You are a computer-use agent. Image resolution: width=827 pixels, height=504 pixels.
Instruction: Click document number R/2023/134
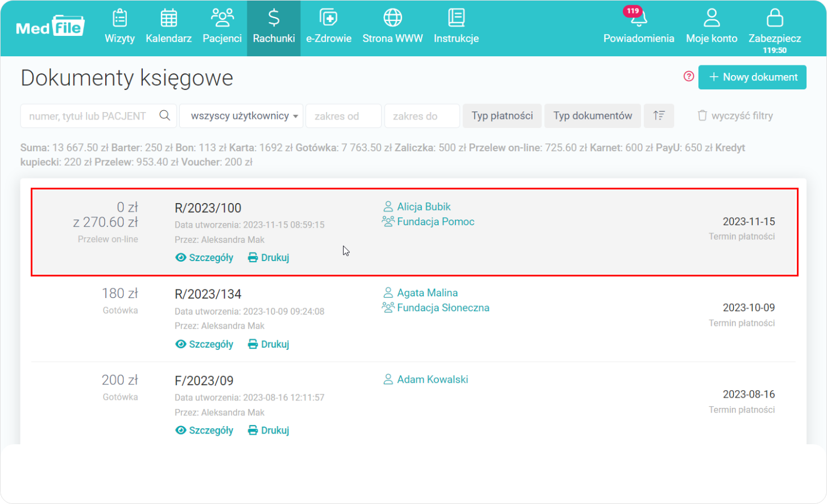click(x=208, y=294)
